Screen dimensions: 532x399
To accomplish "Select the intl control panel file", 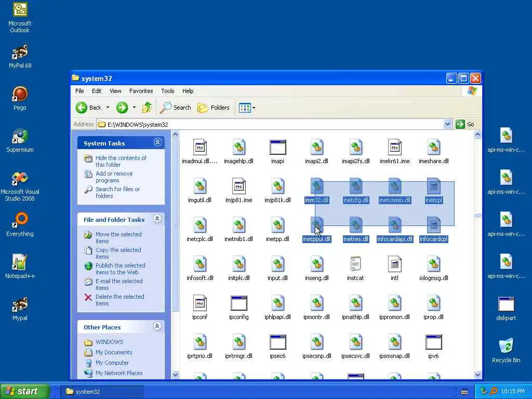I will click(x=395, y=269).
